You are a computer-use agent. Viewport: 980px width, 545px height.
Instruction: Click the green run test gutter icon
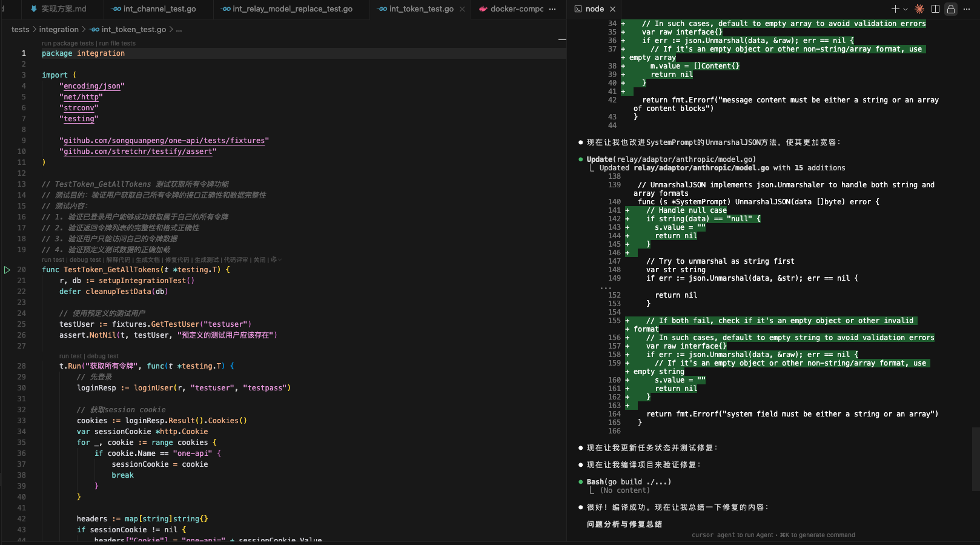[x=7, y=270]
